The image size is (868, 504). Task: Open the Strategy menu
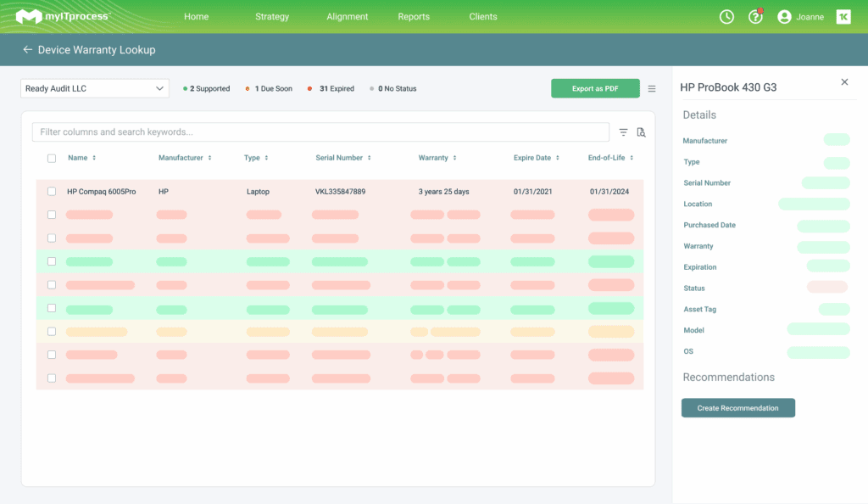point(272,17)
